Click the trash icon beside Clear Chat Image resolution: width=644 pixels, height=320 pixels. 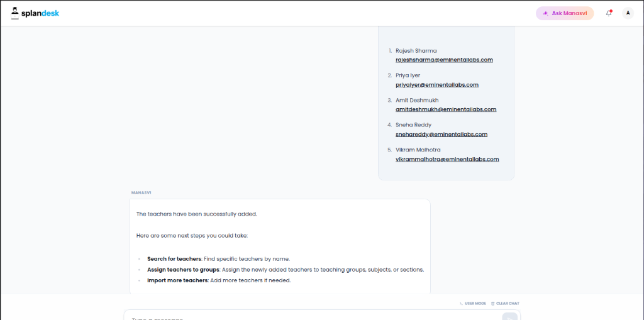(492, 304)
